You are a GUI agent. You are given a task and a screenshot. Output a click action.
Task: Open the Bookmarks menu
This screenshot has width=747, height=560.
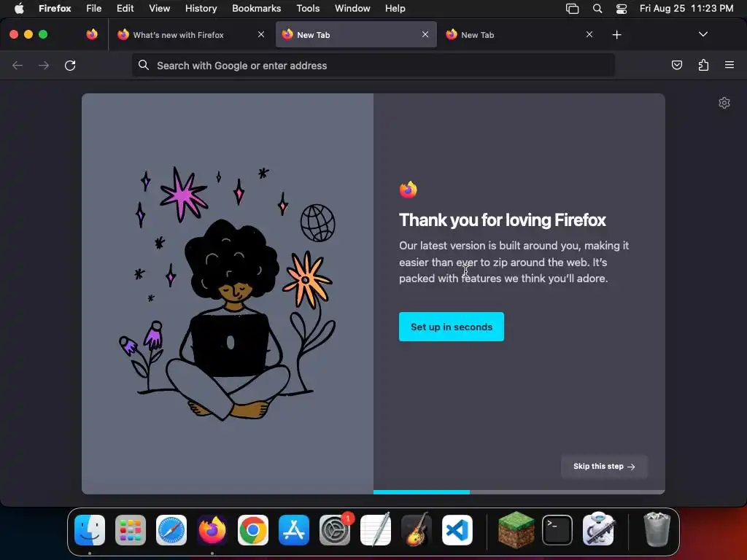coord(256,8)
